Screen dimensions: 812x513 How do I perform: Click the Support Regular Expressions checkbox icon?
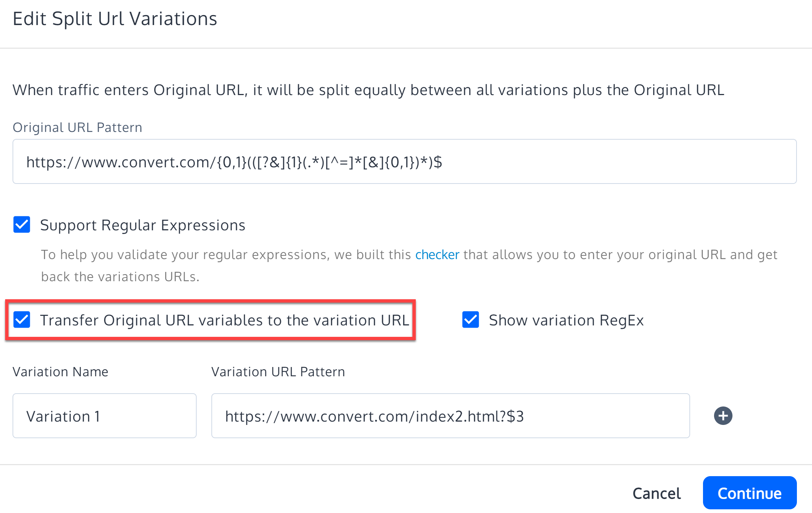click(x=21, y=225)
